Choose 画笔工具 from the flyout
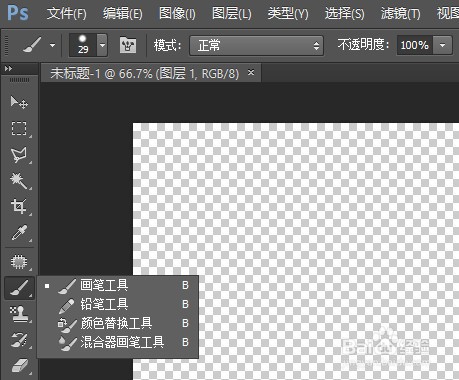The height and width of the screenshot is (380, 459). [118, 285]
